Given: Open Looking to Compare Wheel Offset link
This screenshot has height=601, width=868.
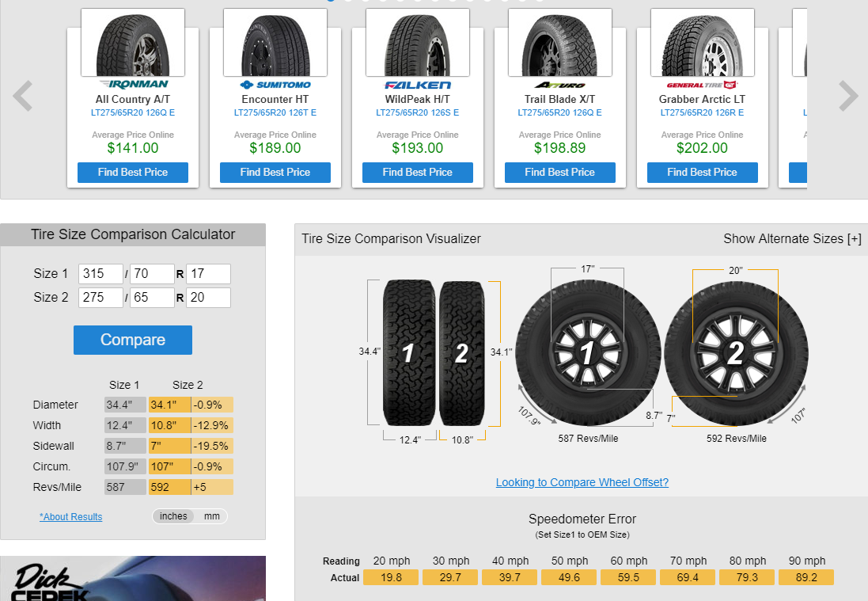Looking at the screenshot, I should click(x=582, y=482).
